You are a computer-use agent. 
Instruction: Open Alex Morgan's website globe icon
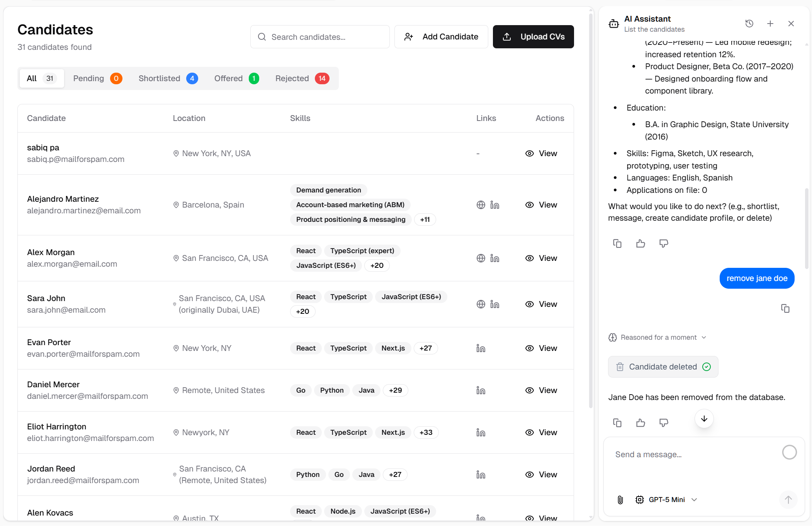click(x=481, y=258)
